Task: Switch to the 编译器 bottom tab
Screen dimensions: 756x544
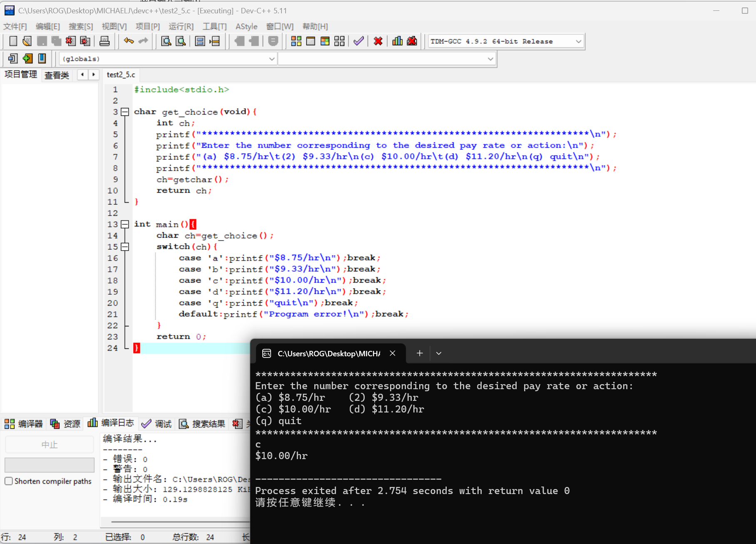Action: [23, 424]
